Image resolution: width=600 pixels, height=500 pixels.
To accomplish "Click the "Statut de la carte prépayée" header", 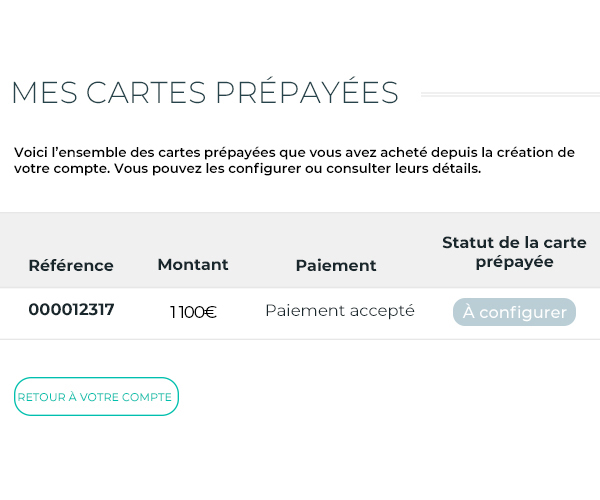I will [514, 252].
